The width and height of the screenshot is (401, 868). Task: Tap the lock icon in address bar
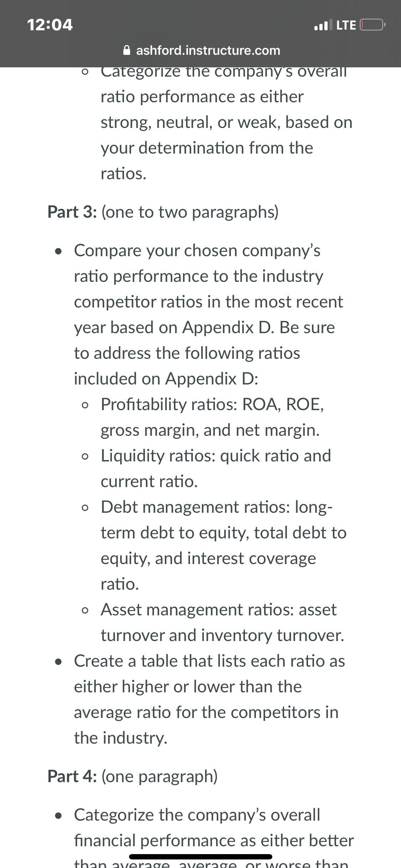pyautogui.click(x=127, y=50)
